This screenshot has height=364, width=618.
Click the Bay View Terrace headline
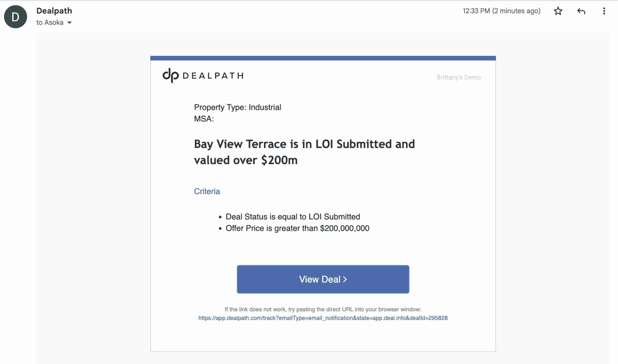click(x=304, y=144)
